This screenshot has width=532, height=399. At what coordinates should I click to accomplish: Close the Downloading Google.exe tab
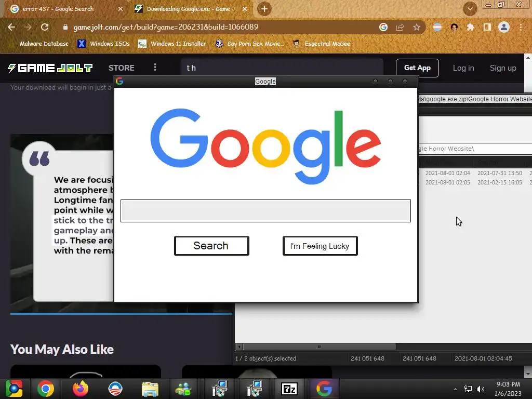(245, 9)
